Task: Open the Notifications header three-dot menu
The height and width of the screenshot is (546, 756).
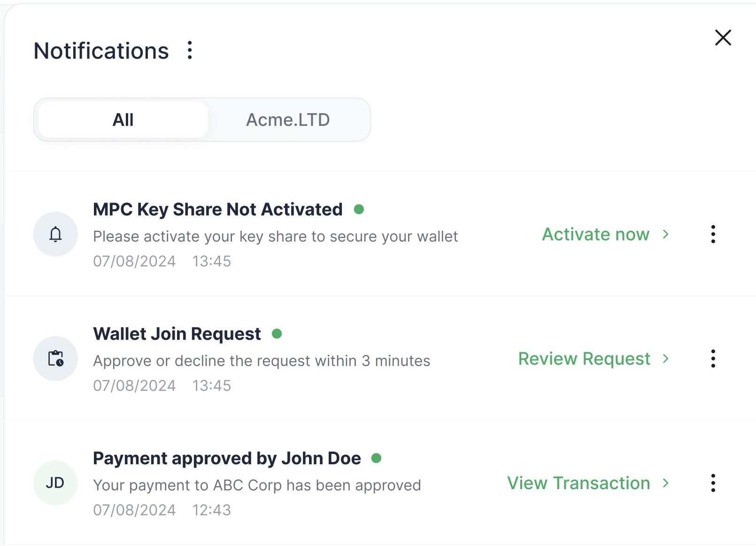Action: [x=190, y=50]
